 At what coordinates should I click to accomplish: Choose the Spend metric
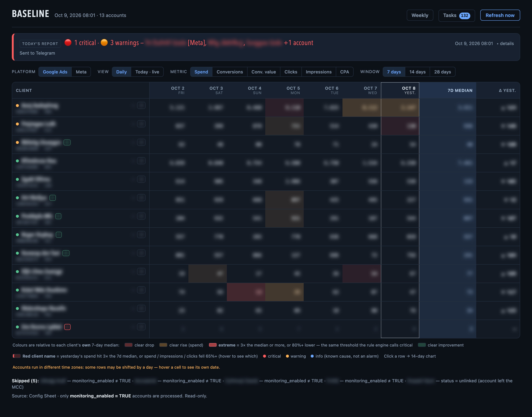(201, 72)
